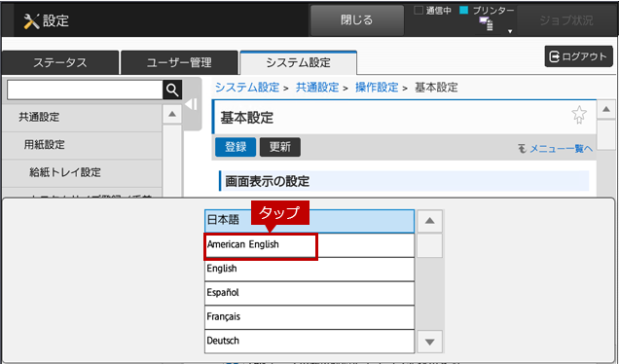Click the search magnifier icon
Screen dimensions: 619x364
(x=172, y=90)
